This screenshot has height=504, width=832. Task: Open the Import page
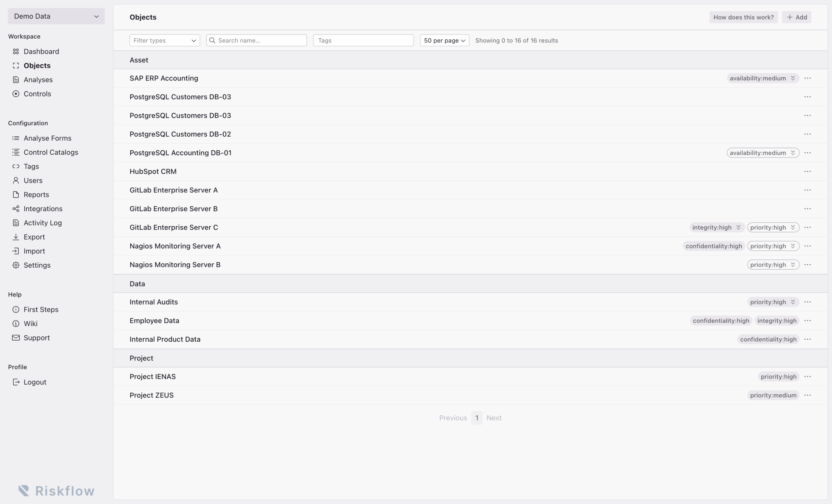tap(34, 251)
